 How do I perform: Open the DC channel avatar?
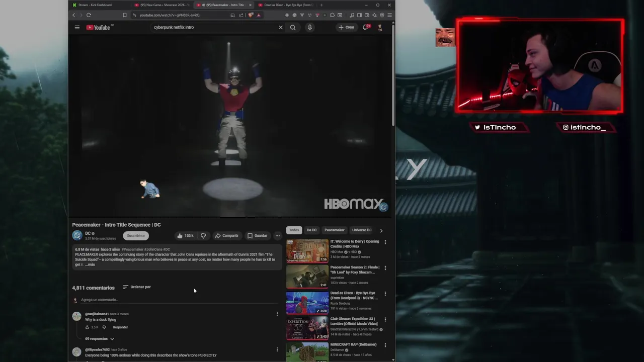77,235
